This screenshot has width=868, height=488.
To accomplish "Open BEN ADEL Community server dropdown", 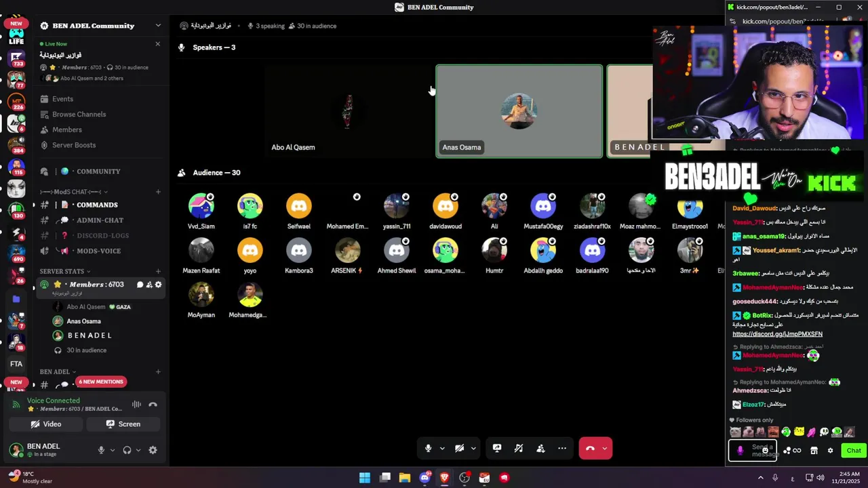I will point(158,26).
